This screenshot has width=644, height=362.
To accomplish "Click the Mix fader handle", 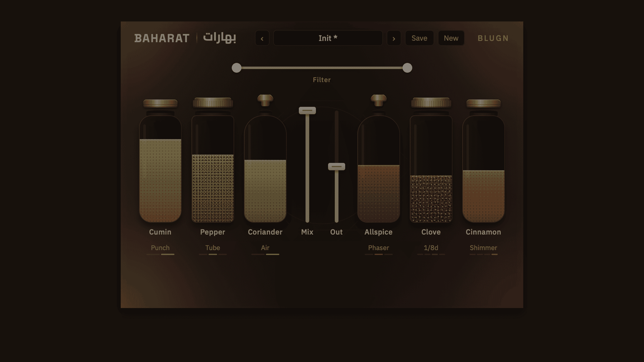I will pos(307,111).
